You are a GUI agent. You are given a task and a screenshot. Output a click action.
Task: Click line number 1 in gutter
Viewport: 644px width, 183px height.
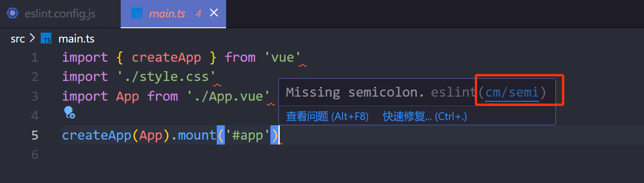(x=34, y=58)
